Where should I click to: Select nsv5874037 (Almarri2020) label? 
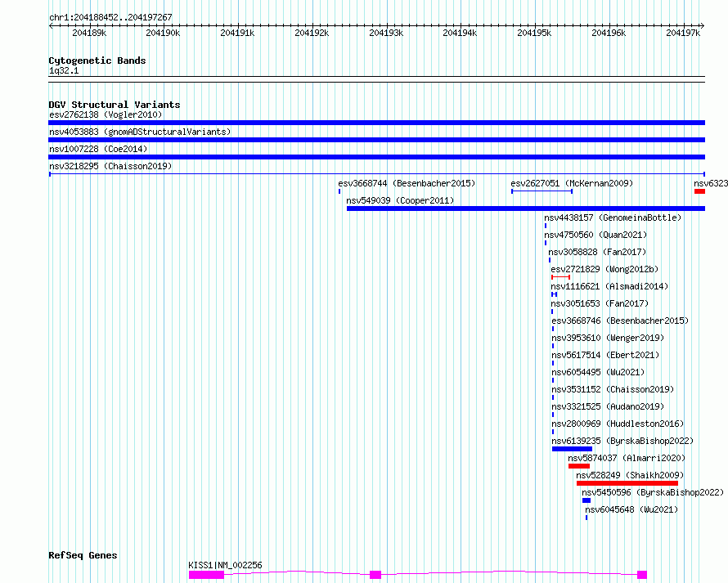tap(627, 458)
